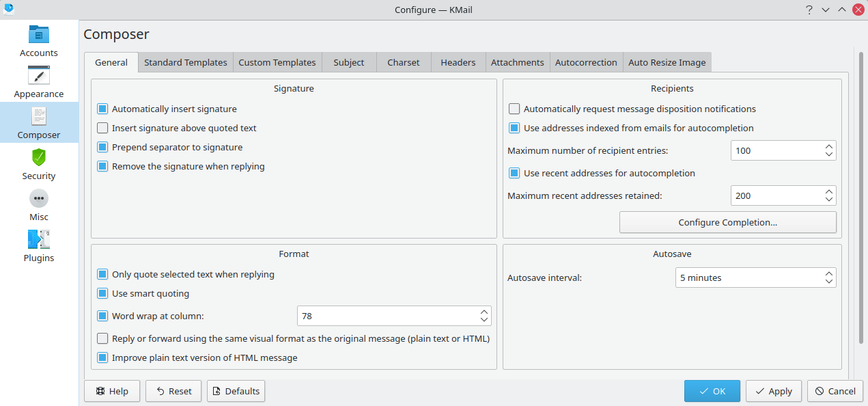Restore Defaults with the Defaults button
This screenshot has width=868, height=406.
(236, 391)
